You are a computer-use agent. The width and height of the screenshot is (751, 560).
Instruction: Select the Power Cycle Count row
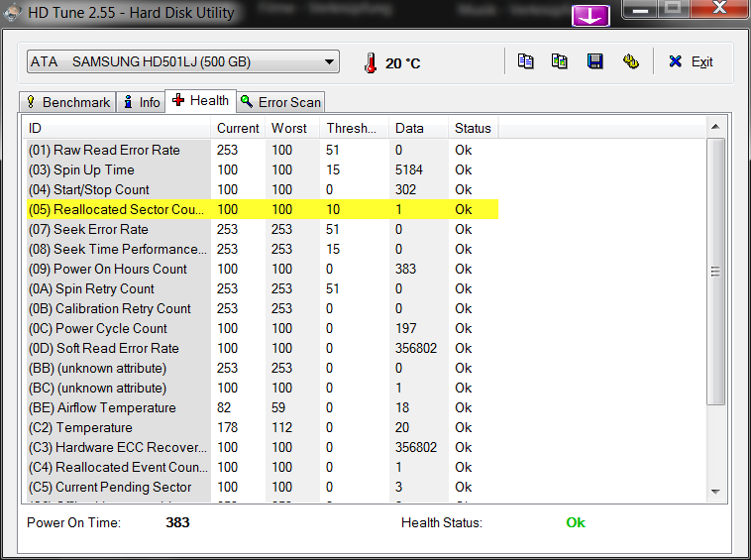pos(261,329)
